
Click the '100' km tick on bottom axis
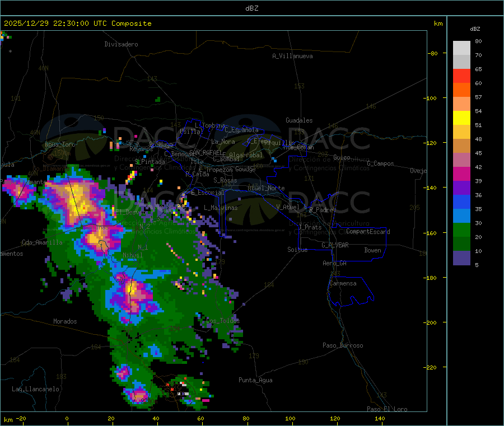click(x=290, y=418)
